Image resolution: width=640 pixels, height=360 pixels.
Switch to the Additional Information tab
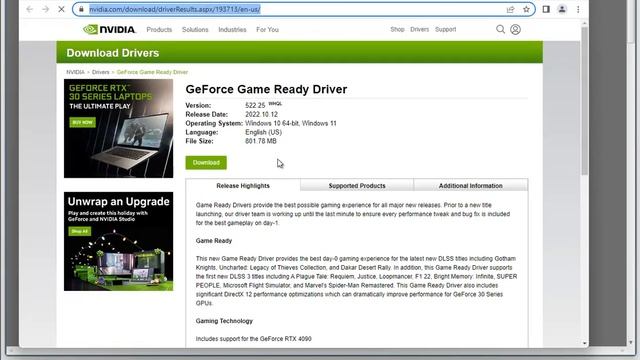pyautogui.click(x=471, y=186)
